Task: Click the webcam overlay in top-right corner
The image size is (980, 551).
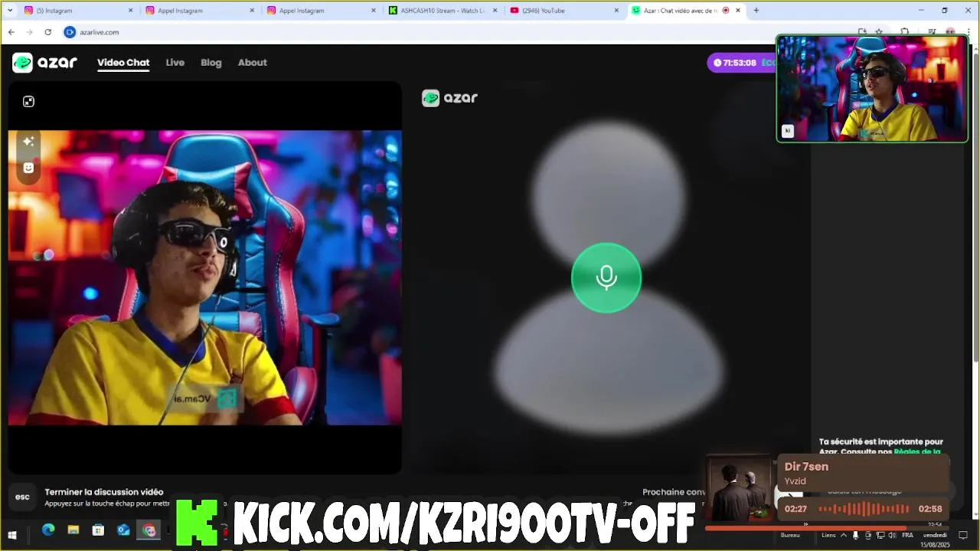Action: [872, 88]
